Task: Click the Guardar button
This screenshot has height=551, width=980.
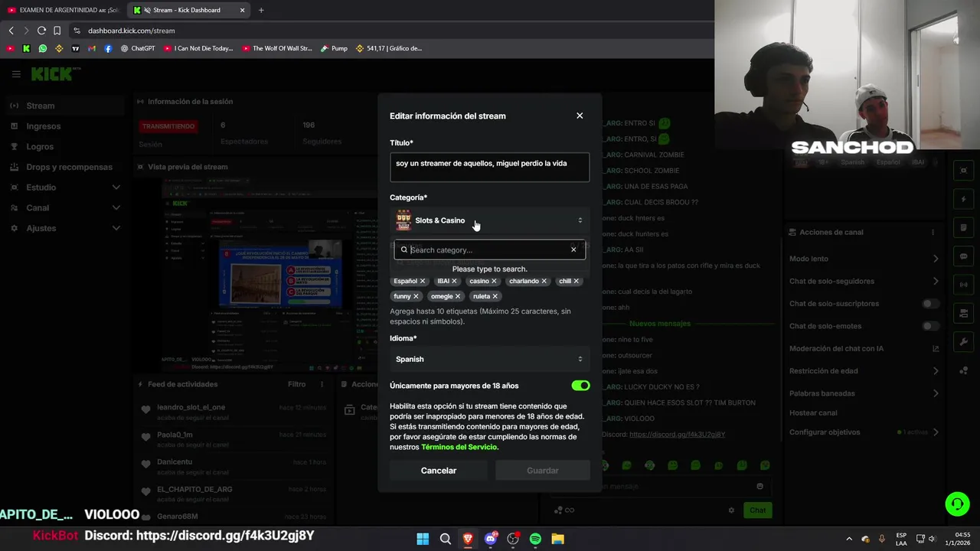Action: (x=543, y=471)
